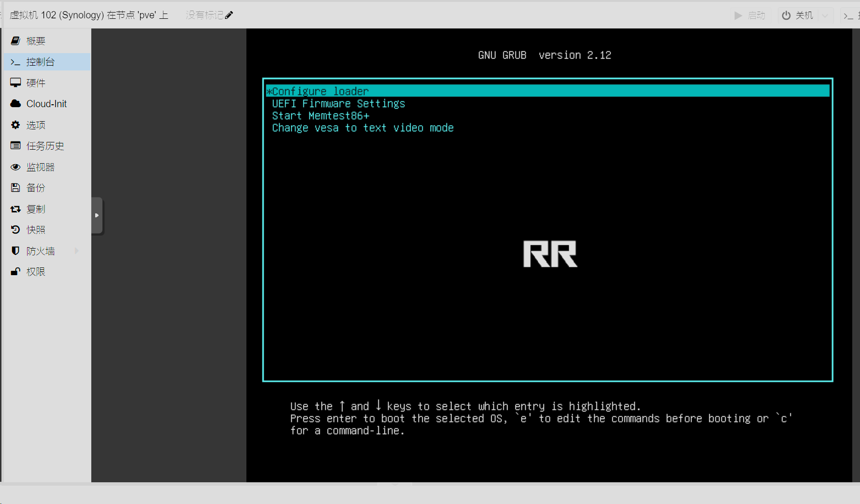The height and width of the screenshot is (504, 860).
Task: Click the 启动 start button label
Action: pos(757,15)
